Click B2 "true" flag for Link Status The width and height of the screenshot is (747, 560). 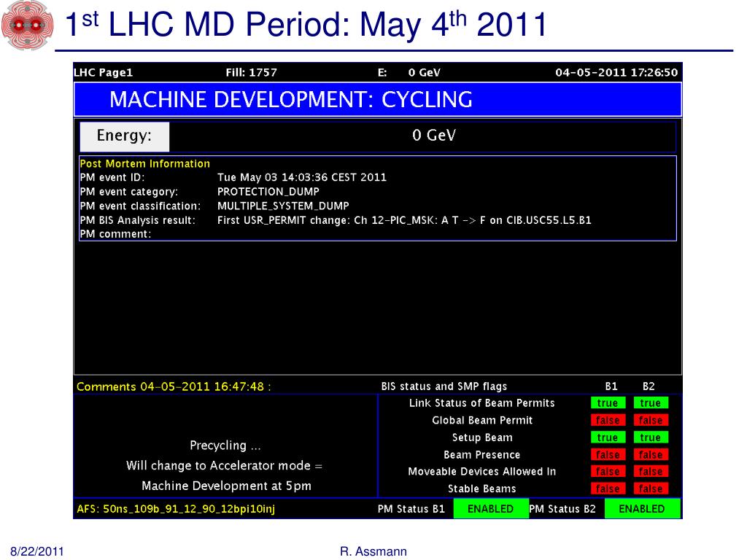click(x=650, y=402)
